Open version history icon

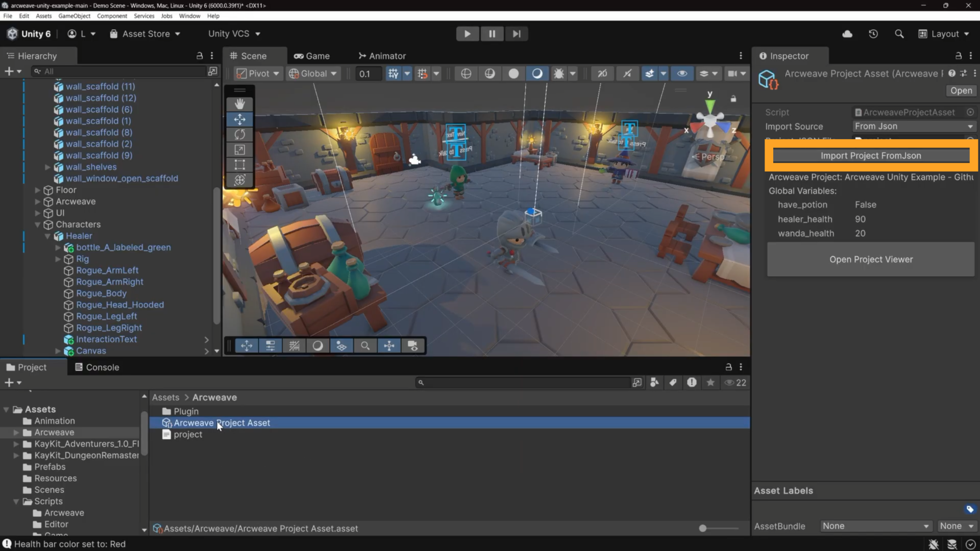(x=873, y=34)
